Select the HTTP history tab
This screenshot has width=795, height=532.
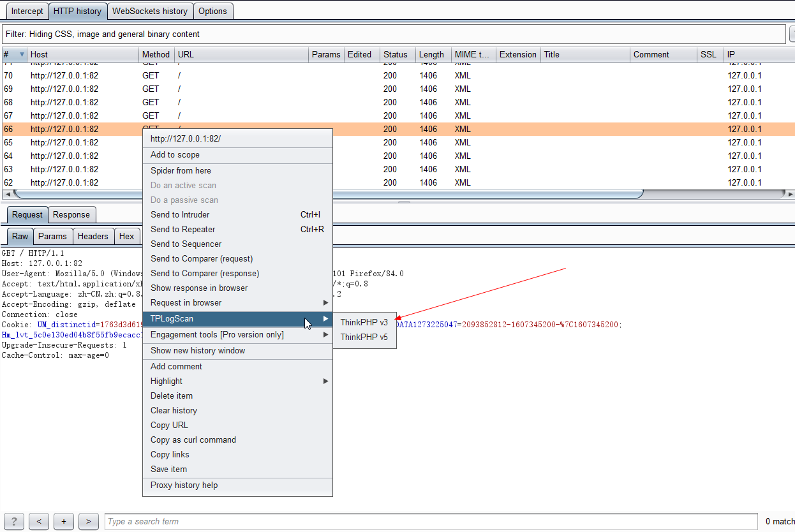(77, 11)
